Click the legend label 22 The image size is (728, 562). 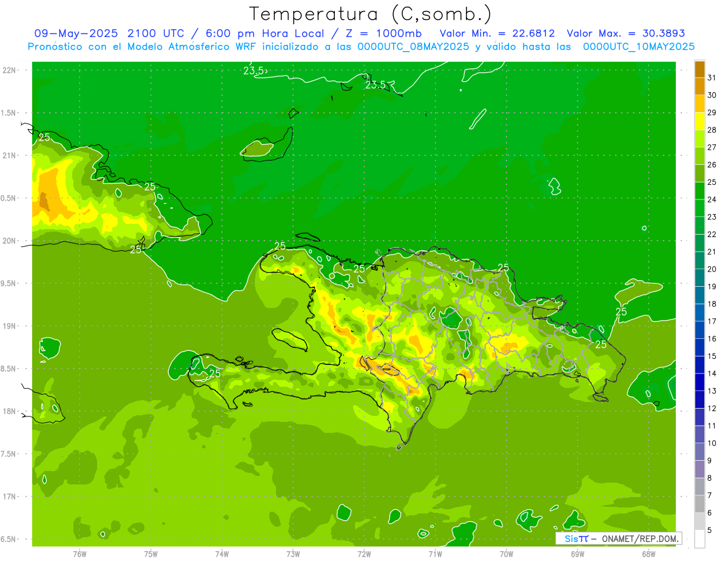coord(712,234)
